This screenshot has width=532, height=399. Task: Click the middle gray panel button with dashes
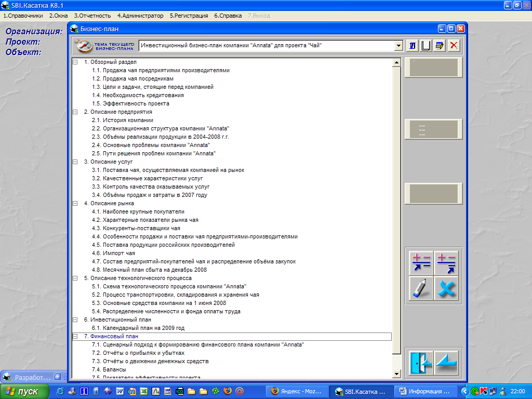(x=434, y=129)
